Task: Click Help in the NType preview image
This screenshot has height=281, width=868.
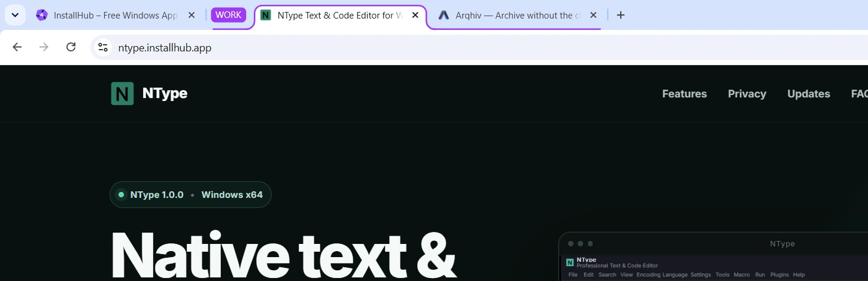Action: tap(799, 275)
